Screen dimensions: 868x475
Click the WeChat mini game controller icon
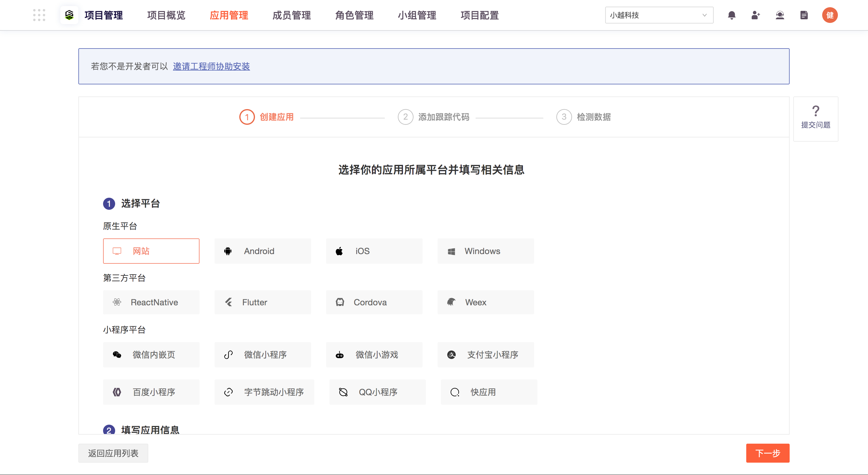point(340,355)
